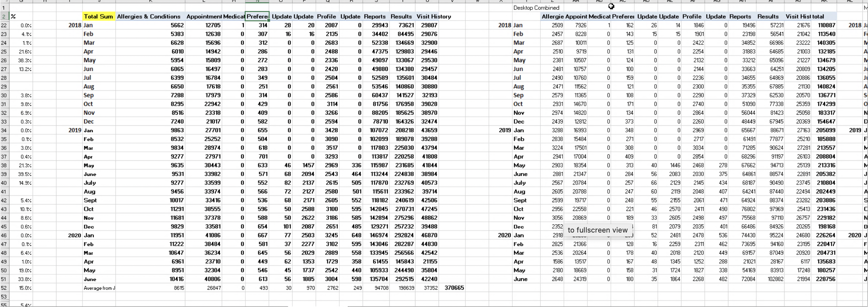Select the Average from J label cell

(x=99, y=288)
